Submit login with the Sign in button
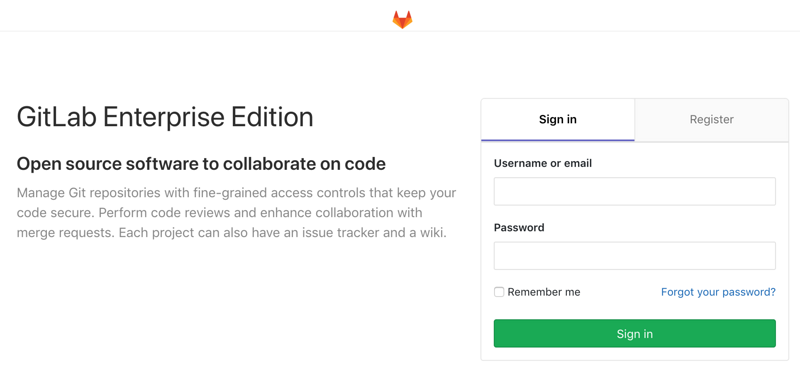Screen dimensions: 800x377 (635, 334)
